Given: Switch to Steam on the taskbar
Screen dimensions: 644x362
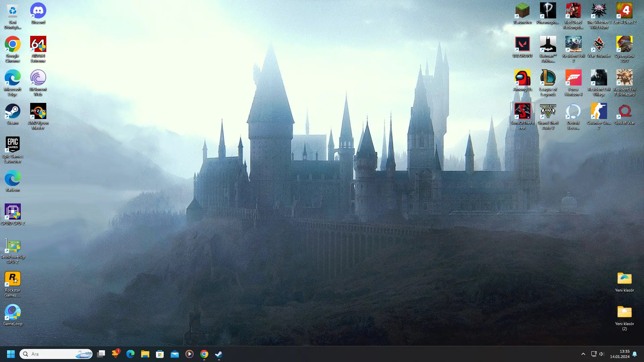Looking at the screenshot, I should click(x=219, y=354).
